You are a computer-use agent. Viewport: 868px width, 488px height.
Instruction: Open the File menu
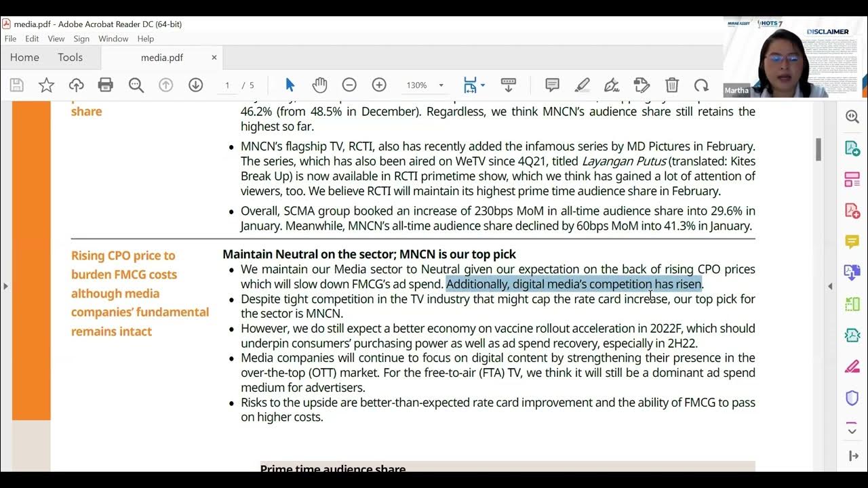click(x=10, y=39)
